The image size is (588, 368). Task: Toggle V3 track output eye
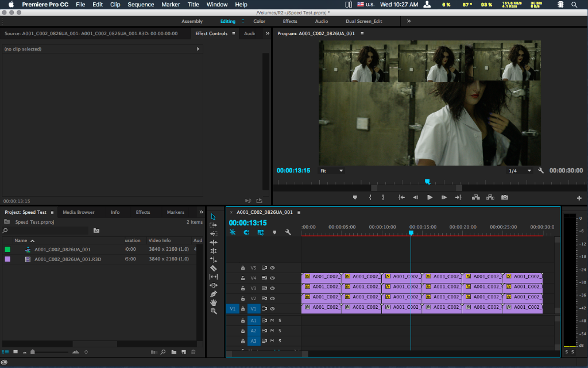coord(273,289)
